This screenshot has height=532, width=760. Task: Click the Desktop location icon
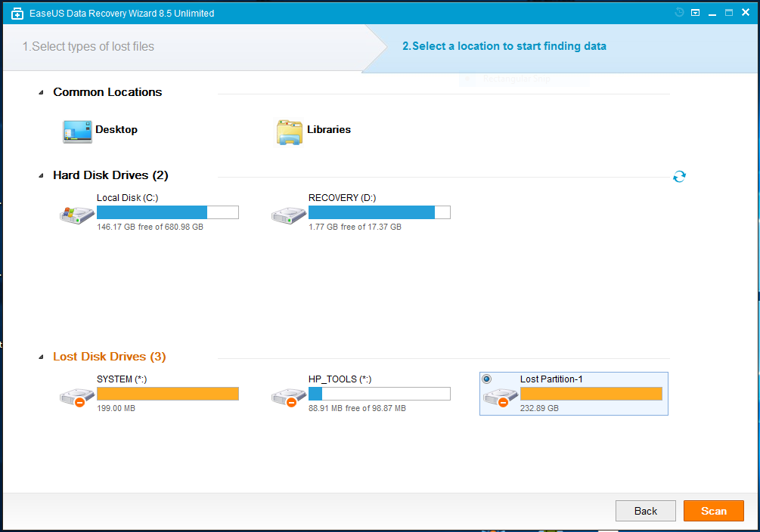pos(77,131)
